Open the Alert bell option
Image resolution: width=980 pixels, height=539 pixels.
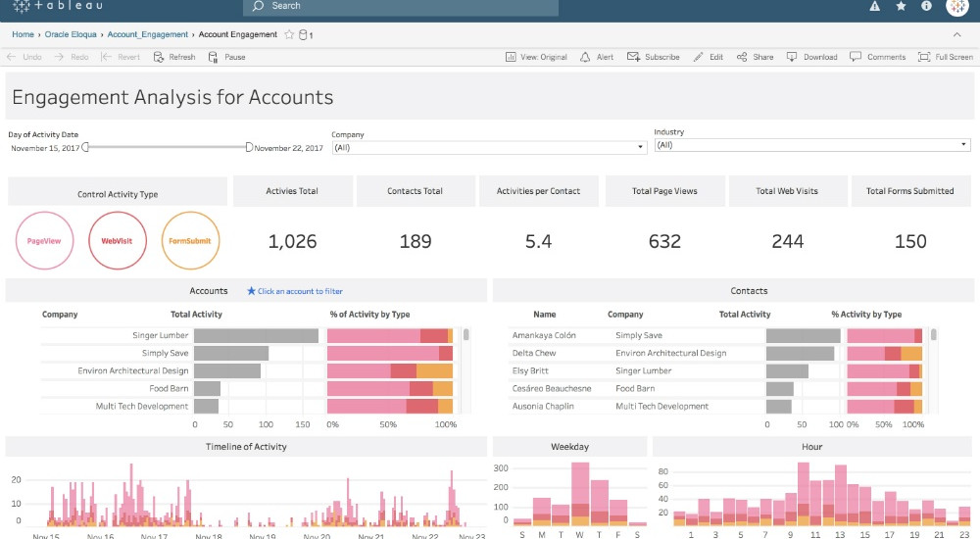(x=586, y=57)
